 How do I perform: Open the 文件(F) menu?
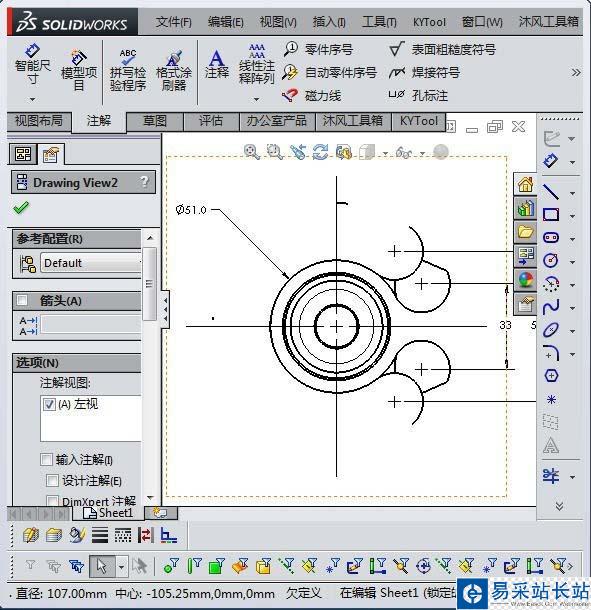174,22
